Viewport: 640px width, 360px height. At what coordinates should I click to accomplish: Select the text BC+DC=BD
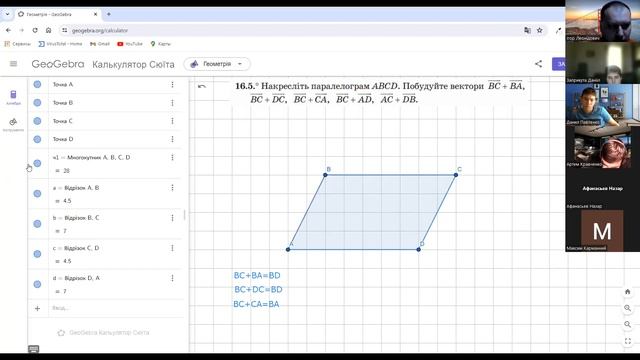[x=258, y=289]
